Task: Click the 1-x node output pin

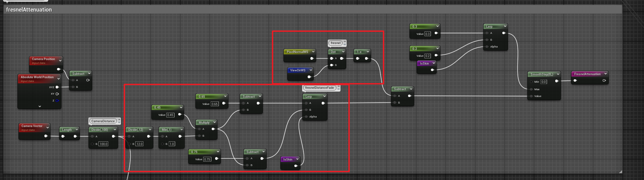Action: (366, 58)
